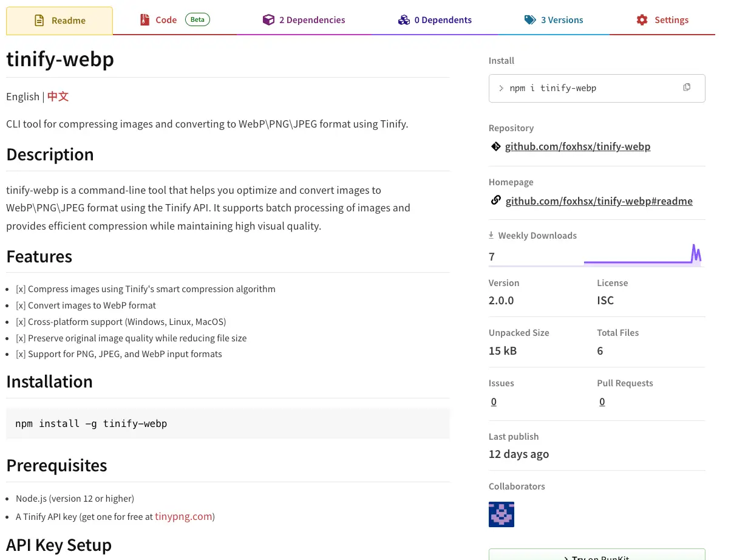Open the github.com/foxhsx/tinify-webp repository link
748x560 pixels.
tap(577, 146)
